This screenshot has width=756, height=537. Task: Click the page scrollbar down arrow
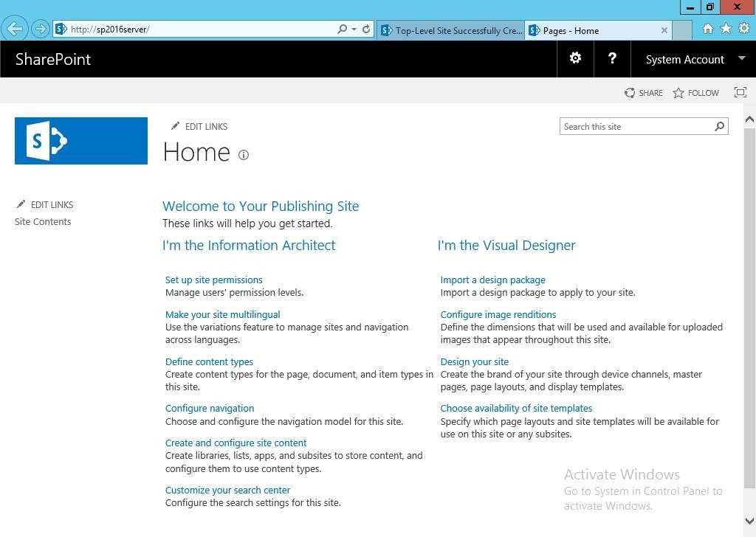tap(749, 521)
